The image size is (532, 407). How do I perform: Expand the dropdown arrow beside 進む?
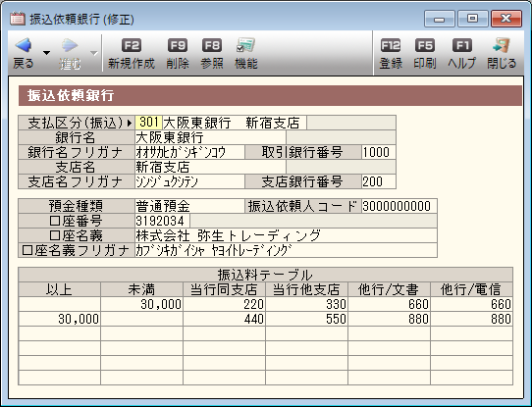[x=93, y=53]
